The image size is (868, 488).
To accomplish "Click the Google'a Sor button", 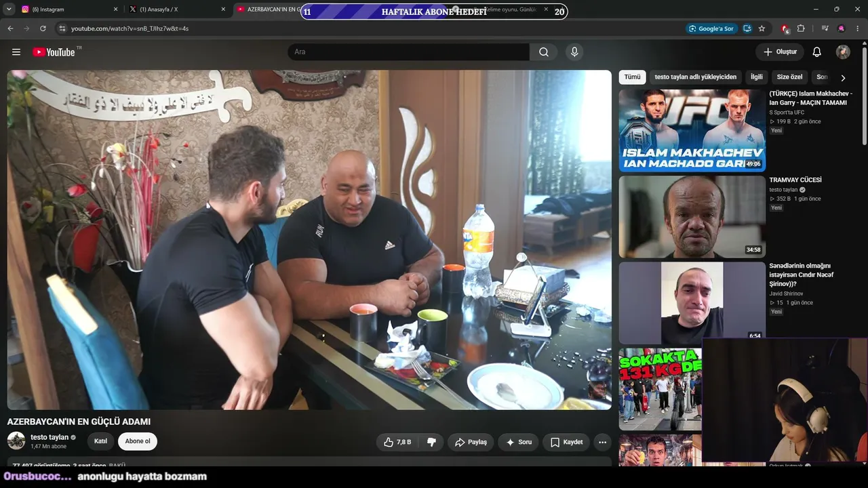I will (711, 28).
